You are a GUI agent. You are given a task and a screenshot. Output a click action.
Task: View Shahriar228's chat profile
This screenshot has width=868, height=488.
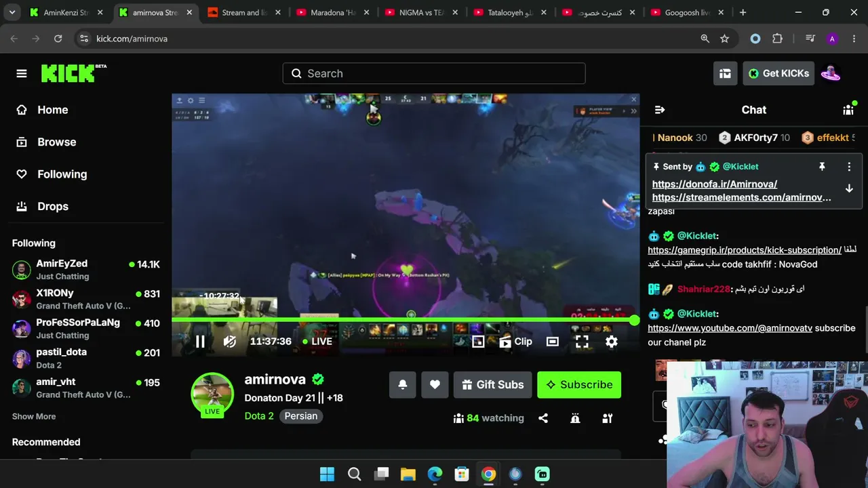pos(704,289)
